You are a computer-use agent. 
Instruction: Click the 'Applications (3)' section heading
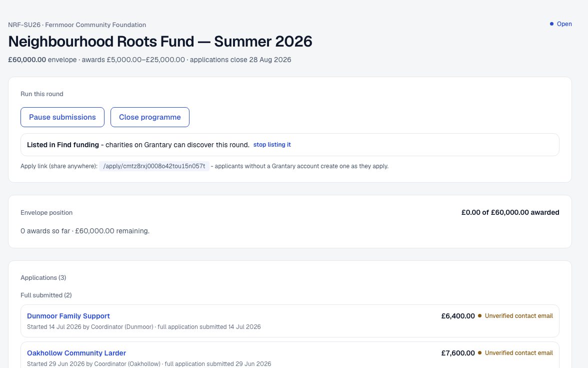click(43, 278)
